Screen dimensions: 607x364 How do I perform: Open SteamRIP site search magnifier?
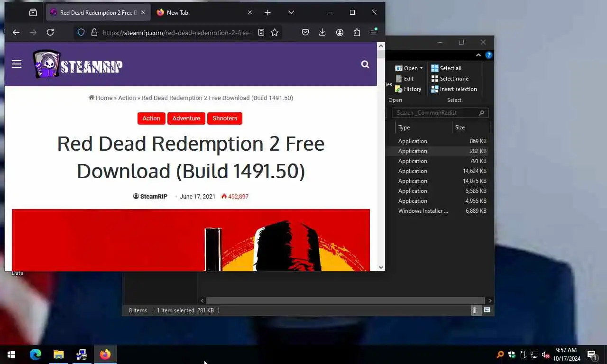pyautogui.click(x=365, y=64)
